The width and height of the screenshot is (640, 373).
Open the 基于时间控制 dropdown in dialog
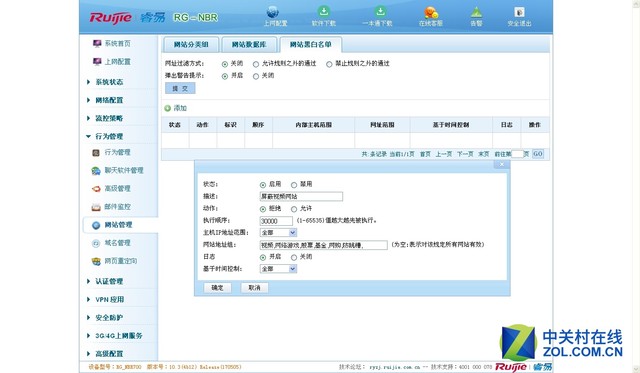click(278, 269)
